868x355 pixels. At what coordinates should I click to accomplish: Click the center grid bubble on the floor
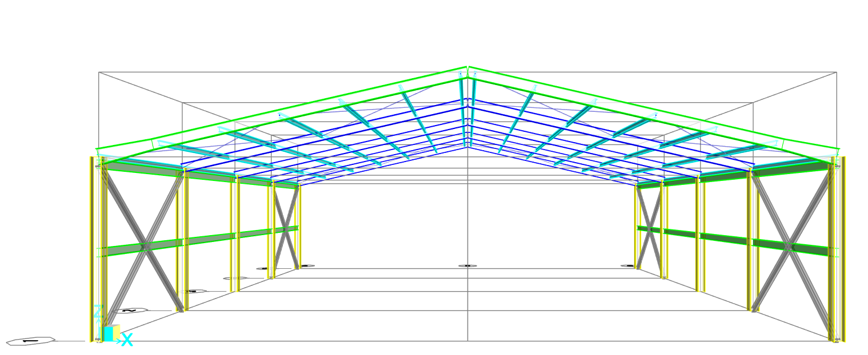467,266
